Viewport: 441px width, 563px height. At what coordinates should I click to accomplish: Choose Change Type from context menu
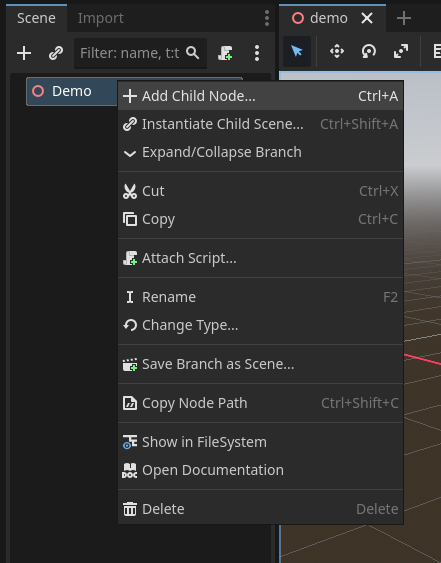pyautogui.click(x=261, y=325)
